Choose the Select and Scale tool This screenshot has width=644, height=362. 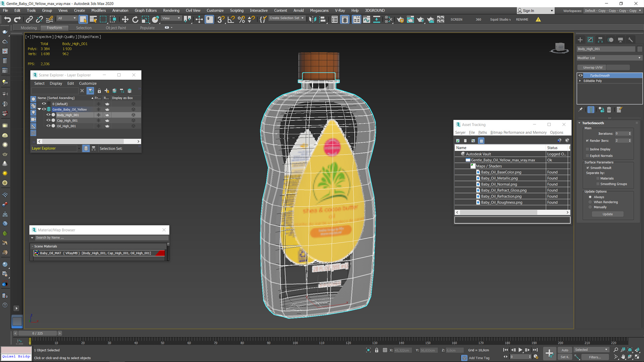tap(145, 19)
